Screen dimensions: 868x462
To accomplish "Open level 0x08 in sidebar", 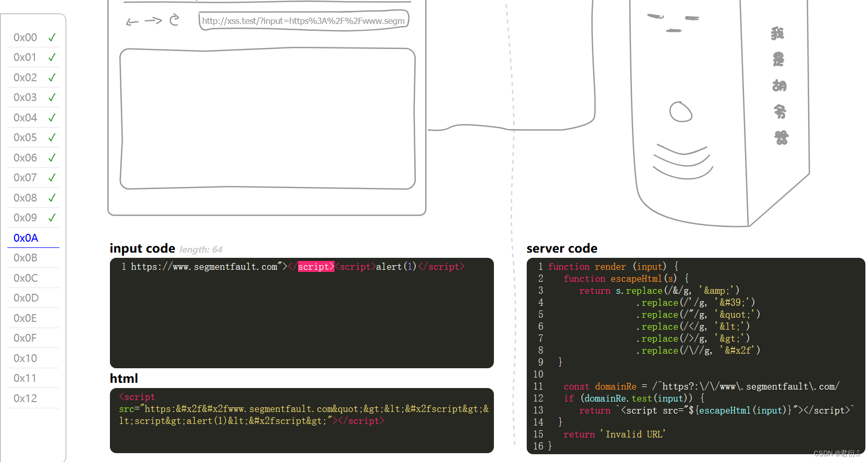I will (x=33, y=198).
